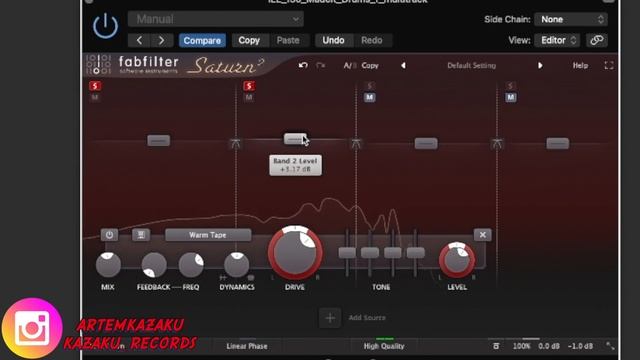Screen dimensions: 640x360
Task: Click the Redo button in Logic header
Action: point(371,40)
